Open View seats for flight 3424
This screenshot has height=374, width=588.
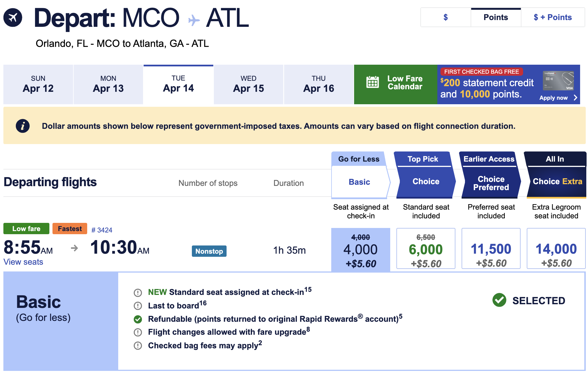(23, 262)
